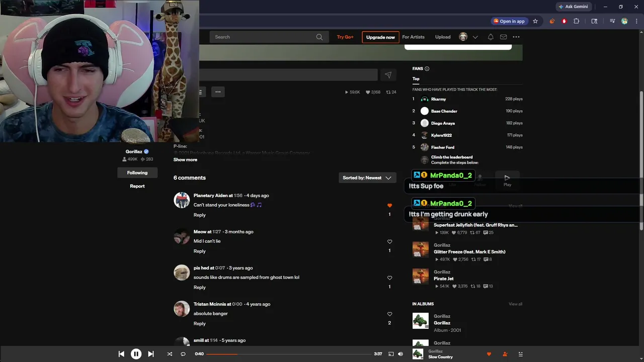Open notifications bell

pyautogui.click(x=491, y=37)
